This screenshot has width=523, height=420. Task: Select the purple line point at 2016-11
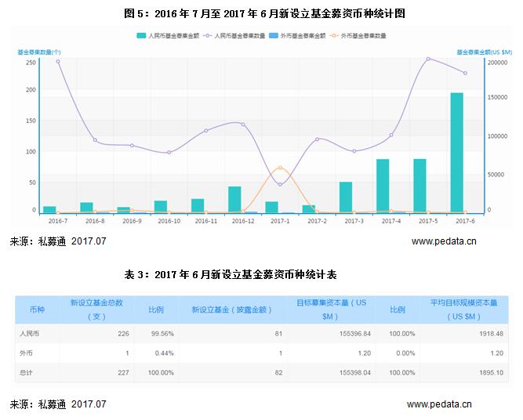[x=206, y=130]
